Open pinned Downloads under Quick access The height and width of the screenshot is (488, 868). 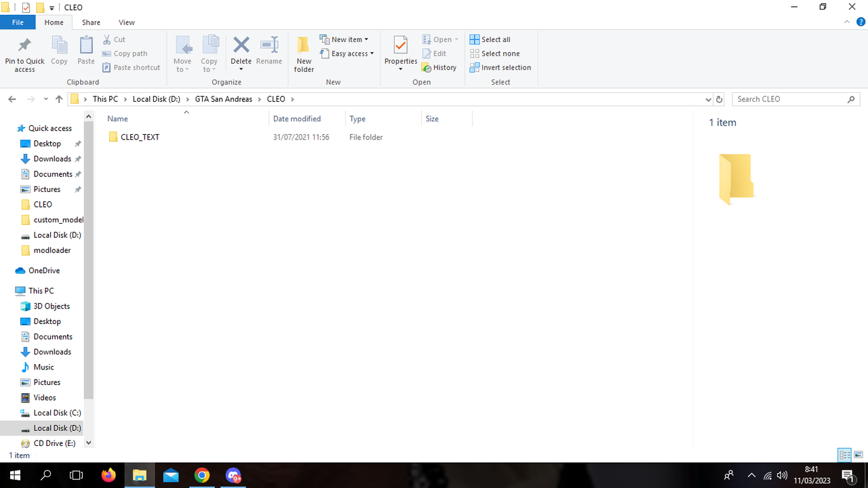click(x=52, y=159)
